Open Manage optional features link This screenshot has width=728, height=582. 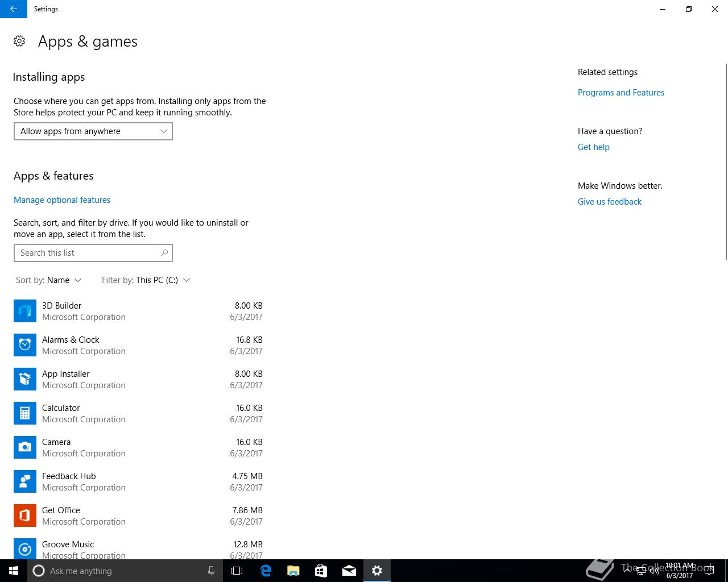(62, 200)
